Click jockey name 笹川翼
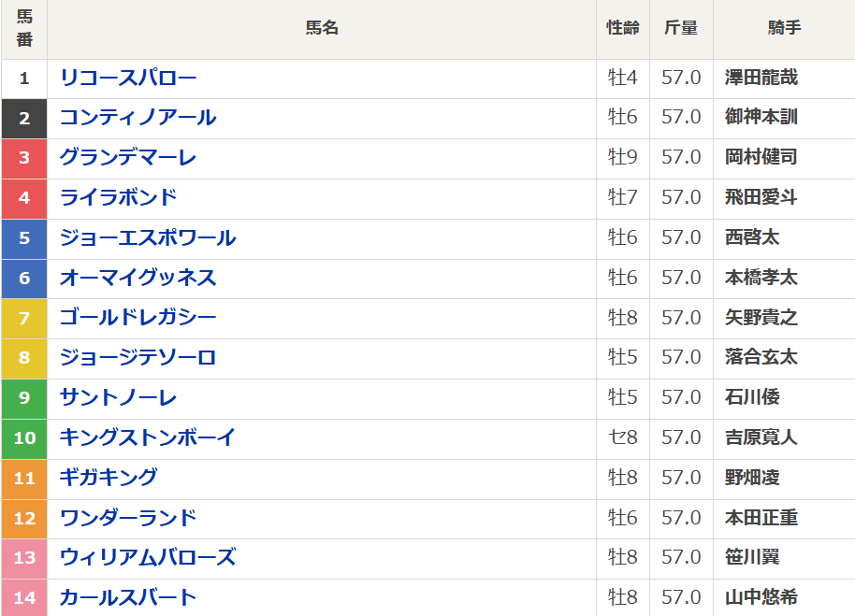The width and height of the screenshot is (855, 616). [x=752, y=558]
